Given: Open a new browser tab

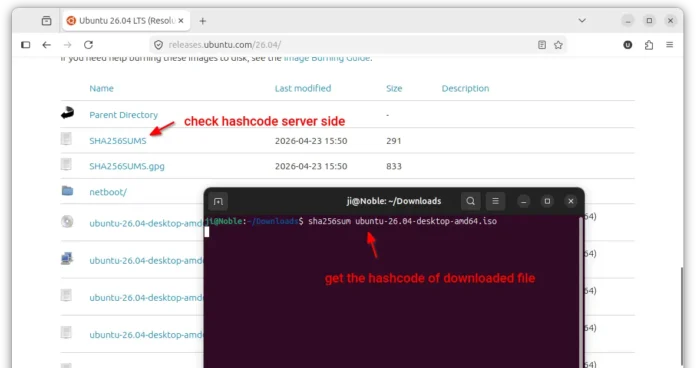Looking at the screenshot, I should (203, 21).
